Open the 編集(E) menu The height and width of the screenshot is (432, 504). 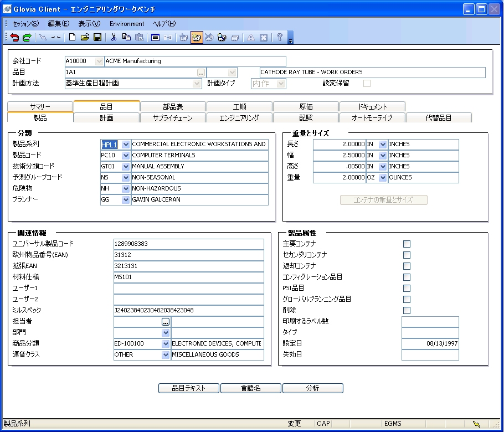click(x=58, y=24)
